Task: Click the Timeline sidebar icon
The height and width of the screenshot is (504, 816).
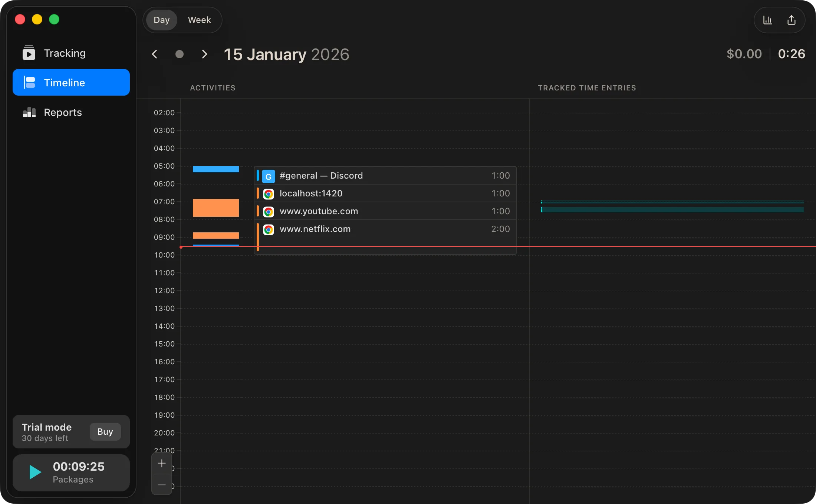Action: pos(29,82)
